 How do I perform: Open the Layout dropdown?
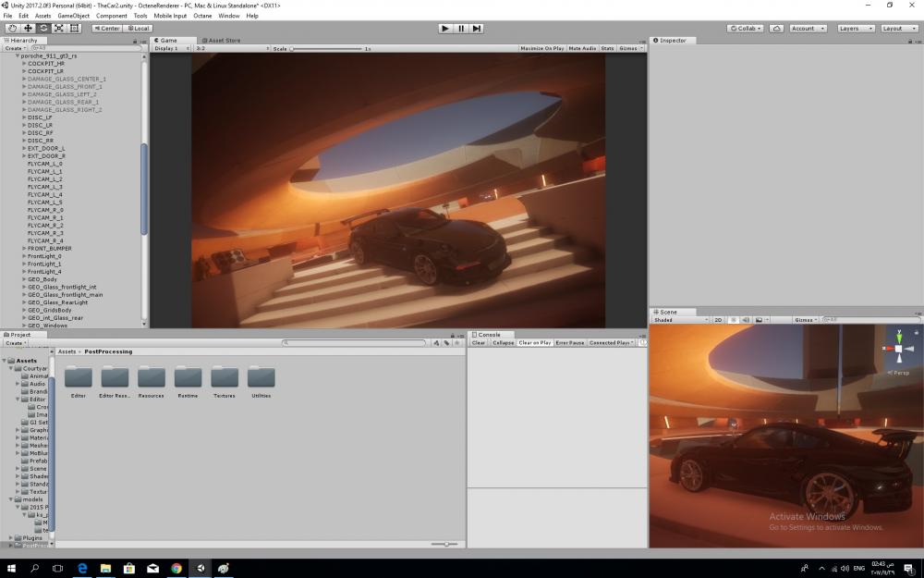coord(898,29)
